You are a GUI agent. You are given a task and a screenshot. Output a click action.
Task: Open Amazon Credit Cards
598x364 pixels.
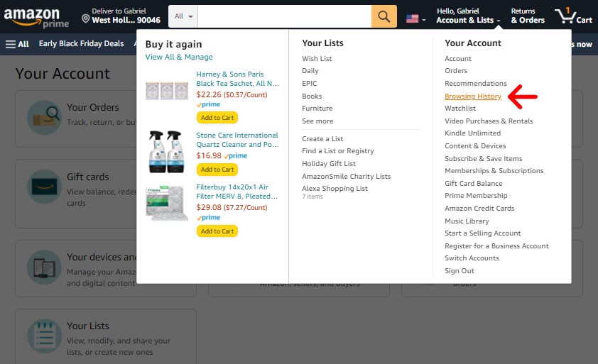tap(479, 208)
